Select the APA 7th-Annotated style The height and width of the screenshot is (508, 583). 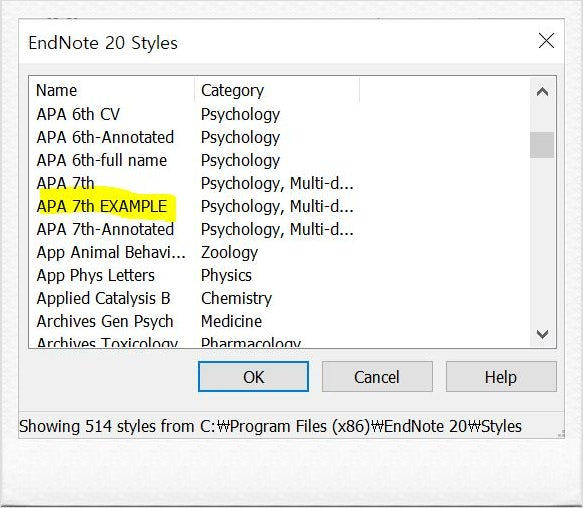click(x=105, y=229)
